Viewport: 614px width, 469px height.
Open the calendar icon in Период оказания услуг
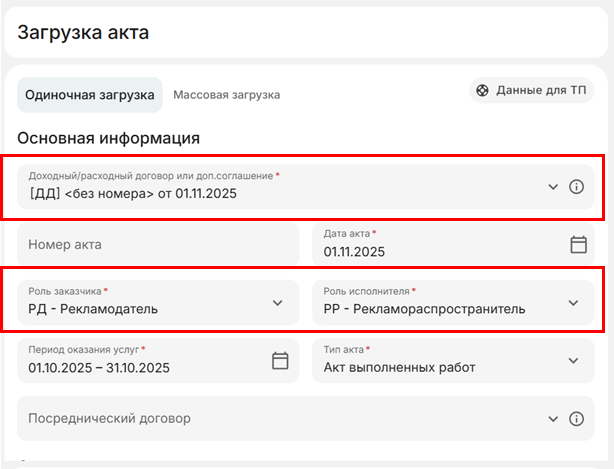[x=280, y=360]
